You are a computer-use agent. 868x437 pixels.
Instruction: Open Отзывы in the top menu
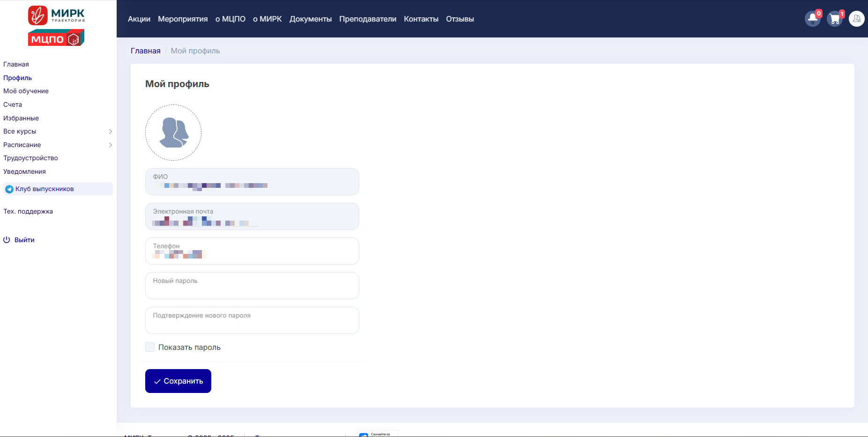pyautogui.click(x=460, y=19)
